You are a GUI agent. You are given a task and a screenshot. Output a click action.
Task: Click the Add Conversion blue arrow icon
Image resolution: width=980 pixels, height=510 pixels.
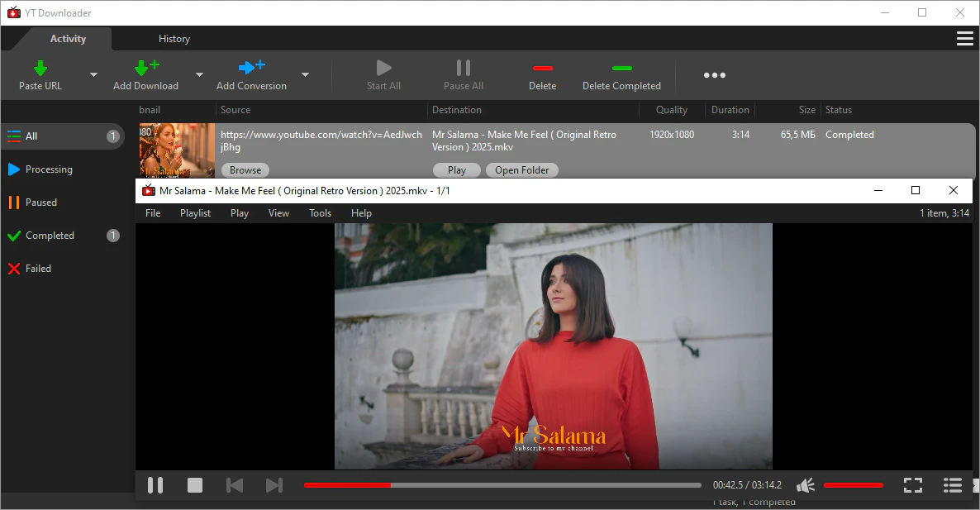pyautogui.click(x=250, y=68)
